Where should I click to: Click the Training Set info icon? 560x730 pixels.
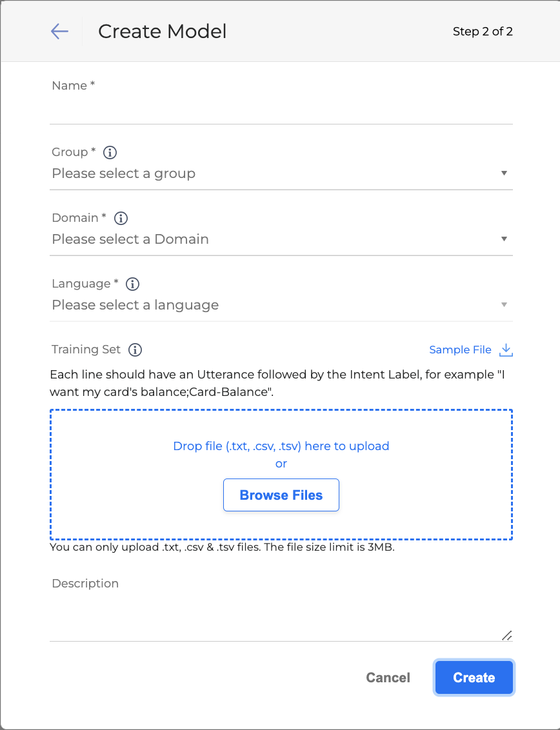(135, 350)
